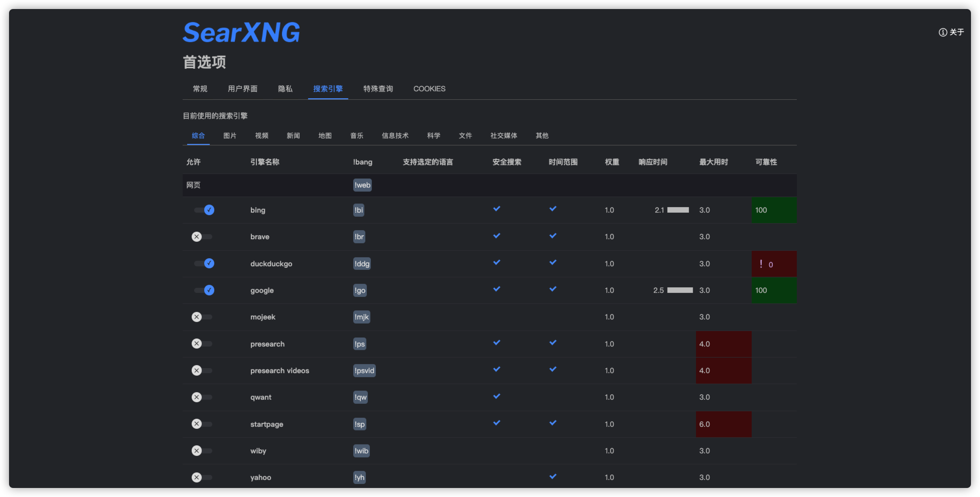Click the !bi bang badge

(359, 210)
